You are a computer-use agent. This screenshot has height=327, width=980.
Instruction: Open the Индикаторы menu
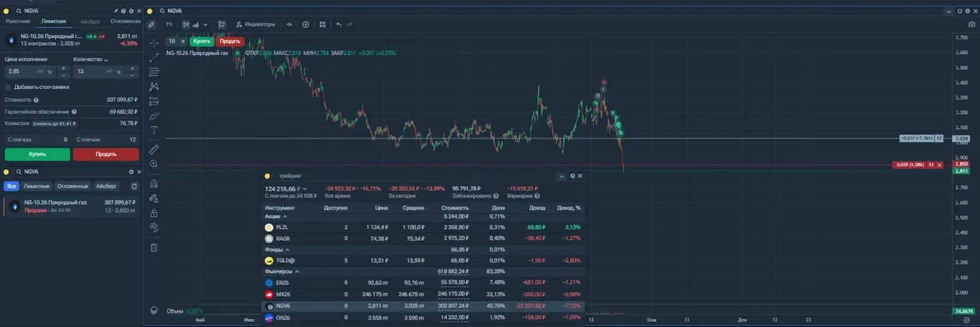coord(256,24)
